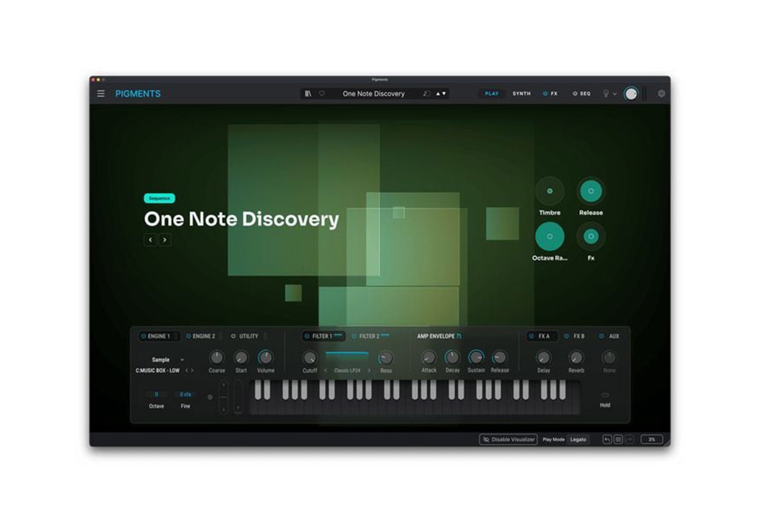Image resolution: width=760 pixels, height=532 pixels.
Task: Switch to the SYNTH view tab
Action: click(521, 94)
